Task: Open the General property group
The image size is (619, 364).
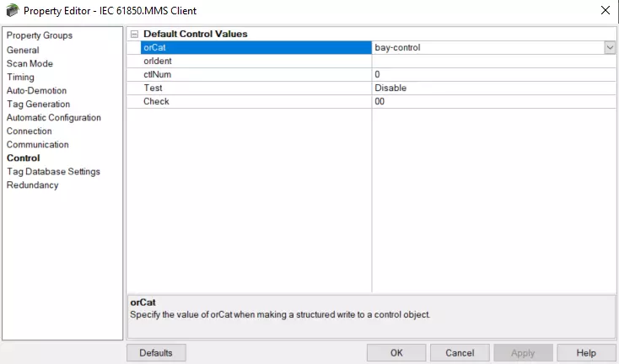Action: (x=23, y=50)
